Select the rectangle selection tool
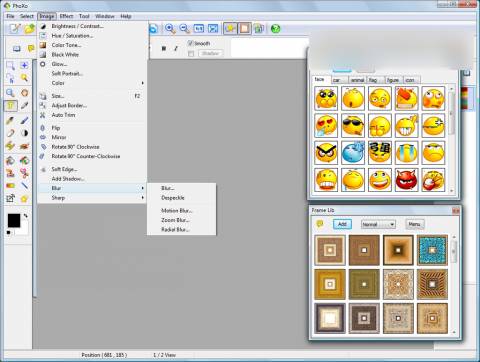The height and width of the screenshot is (362, 480). [10, 65]
